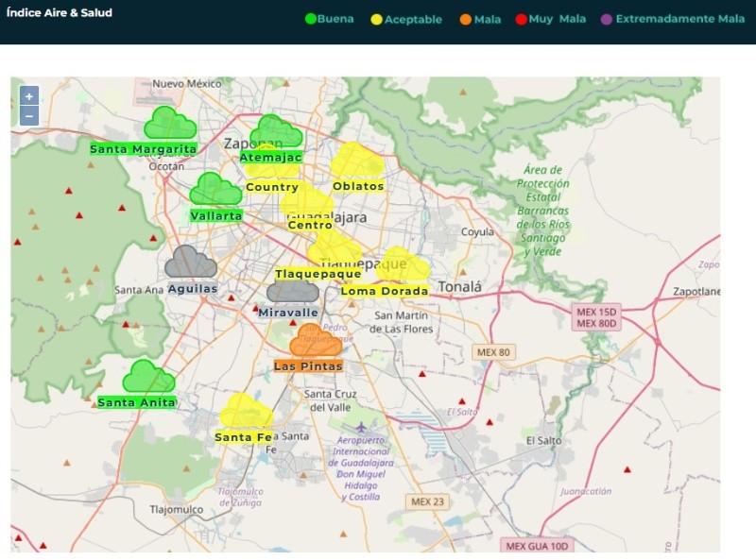Click the Aceptable legend label
Screen dimensions: 756x560
point(413,20)
